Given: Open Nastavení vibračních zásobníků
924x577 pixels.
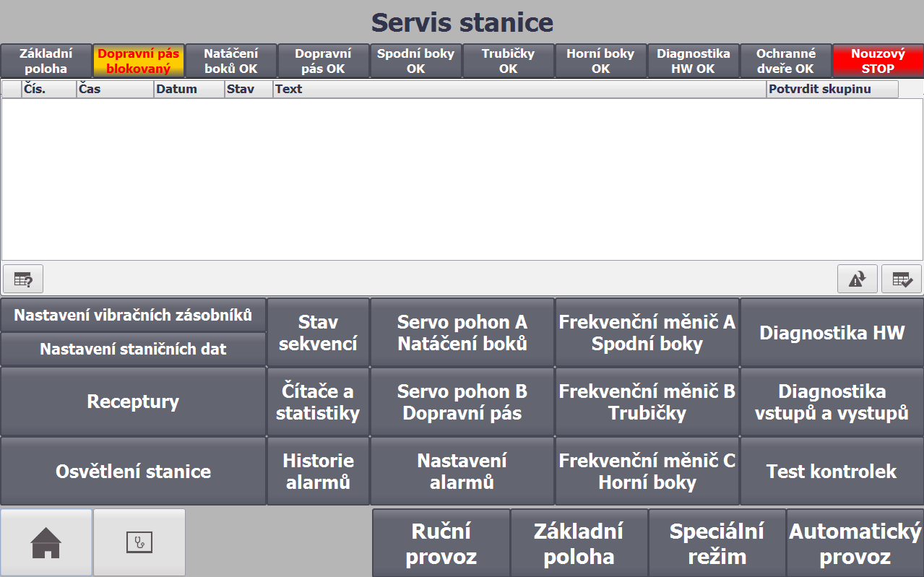Looking at the screenshot, I should click(133, 315).
